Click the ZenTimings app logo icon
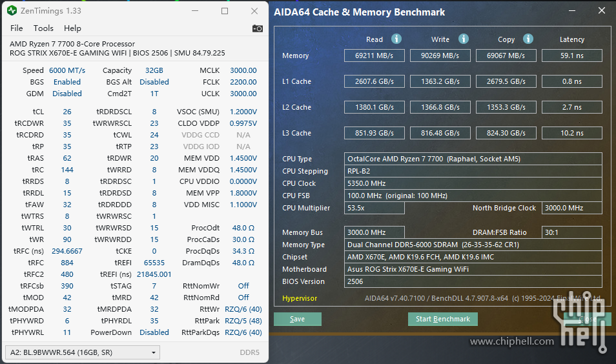 pos(12,10)
